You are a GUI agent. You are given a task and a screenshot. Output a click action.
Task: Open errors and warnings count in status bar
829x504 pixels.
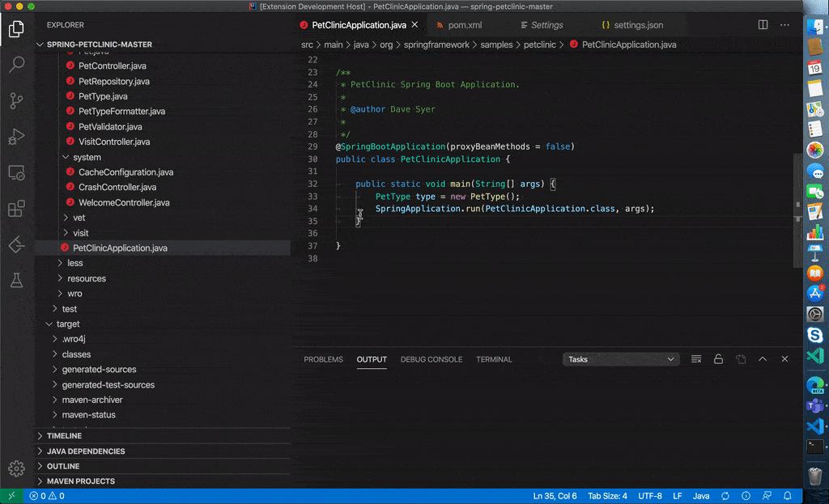coord(47,496)
